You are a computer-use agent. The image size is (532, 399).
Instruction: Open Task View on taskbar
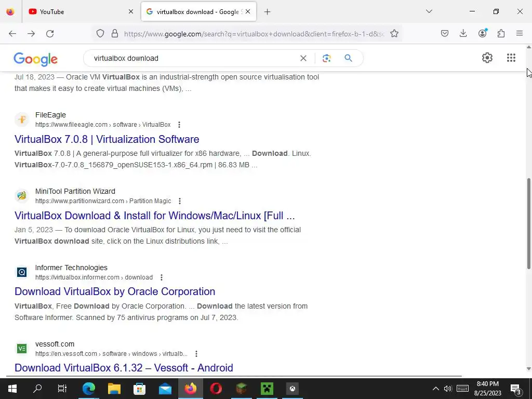pyautogui.click(x=62, y=389)
